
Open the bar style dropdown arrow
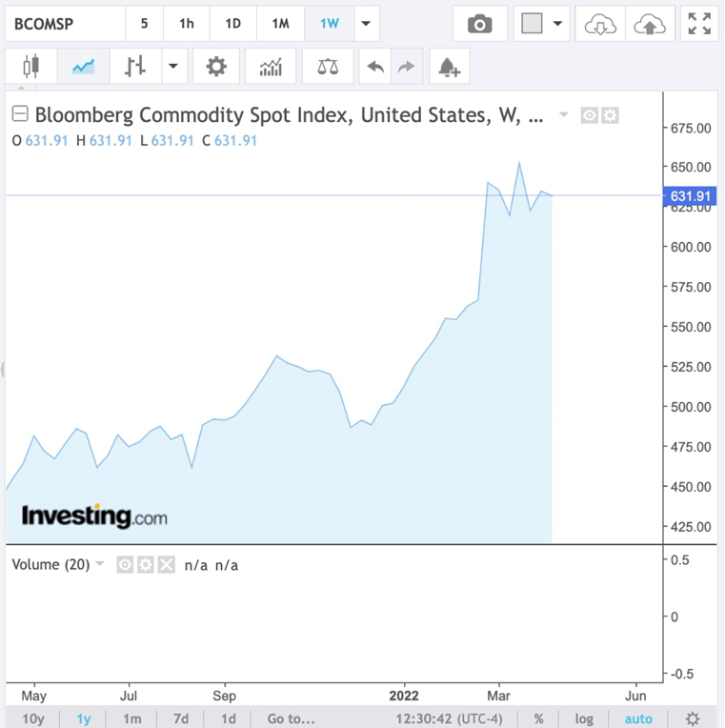click(x=172, y=67)
